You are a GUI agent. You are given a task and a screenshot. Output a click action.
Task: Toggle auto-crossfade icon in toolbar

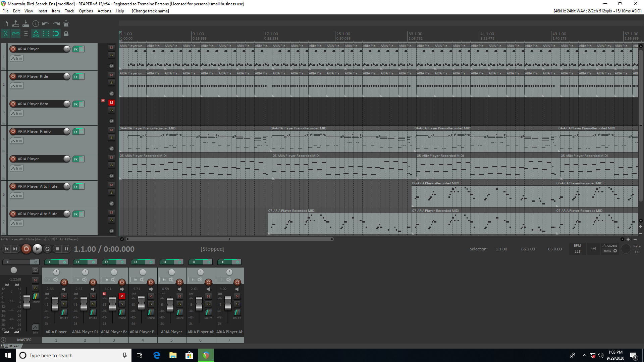[6, 34]
